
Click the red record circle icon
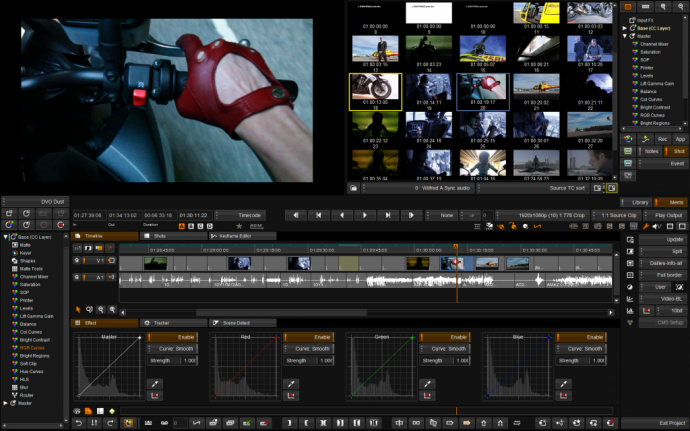tap(61, 225)
